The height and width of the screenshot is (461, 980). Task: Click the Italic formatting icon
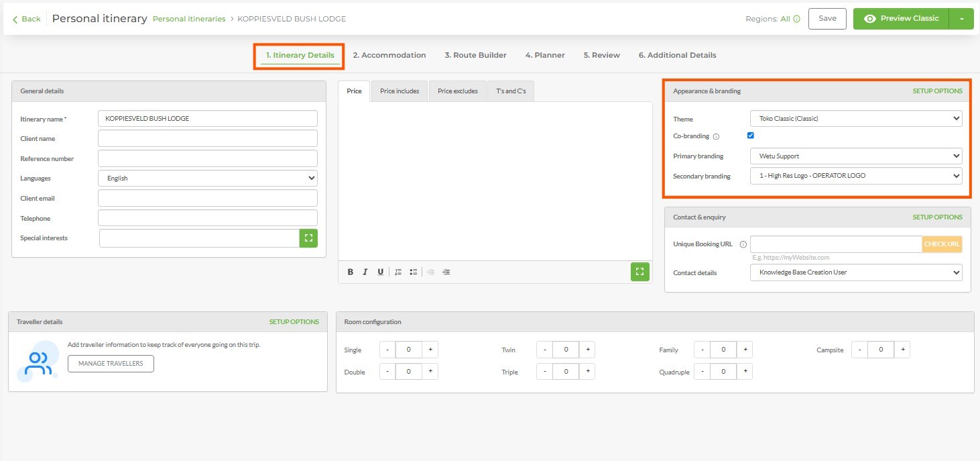(x=365, y=272)
